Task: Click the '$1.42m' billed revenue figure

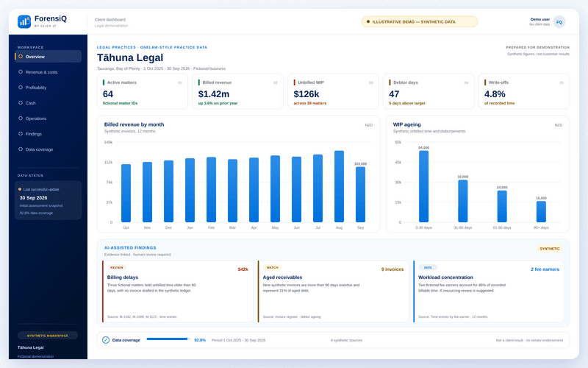Action: pos(214,94)
